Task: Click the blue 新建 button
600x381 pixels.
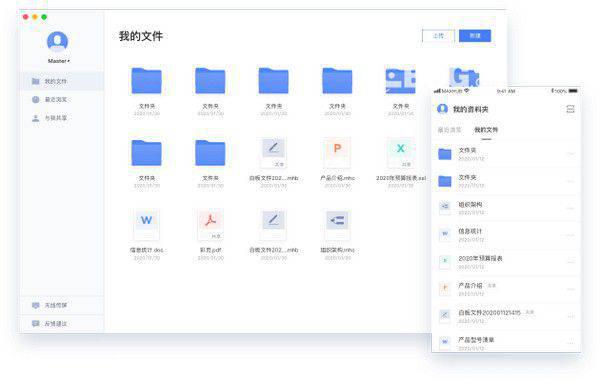Action: coord(475,36)
